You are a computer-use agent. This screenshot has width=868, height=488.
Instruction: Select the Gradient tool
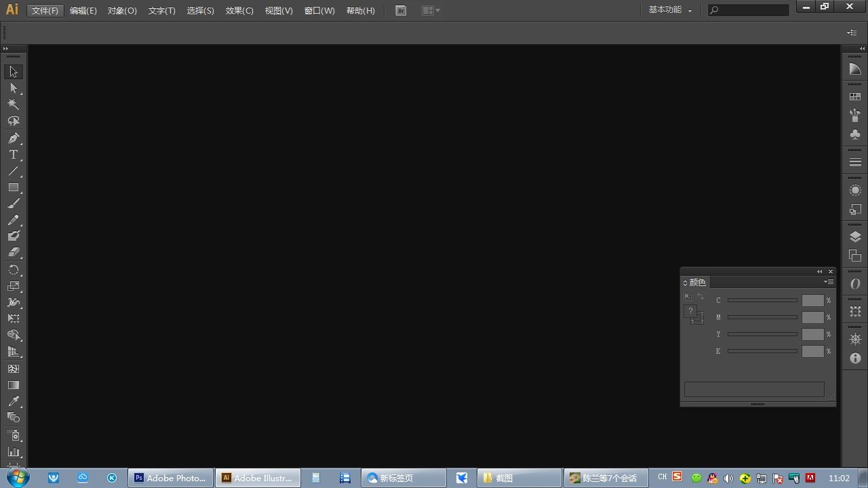(14, 385)
